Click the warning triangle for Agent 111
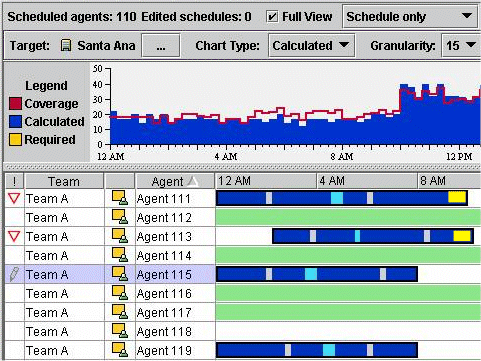 coord(14,198)
